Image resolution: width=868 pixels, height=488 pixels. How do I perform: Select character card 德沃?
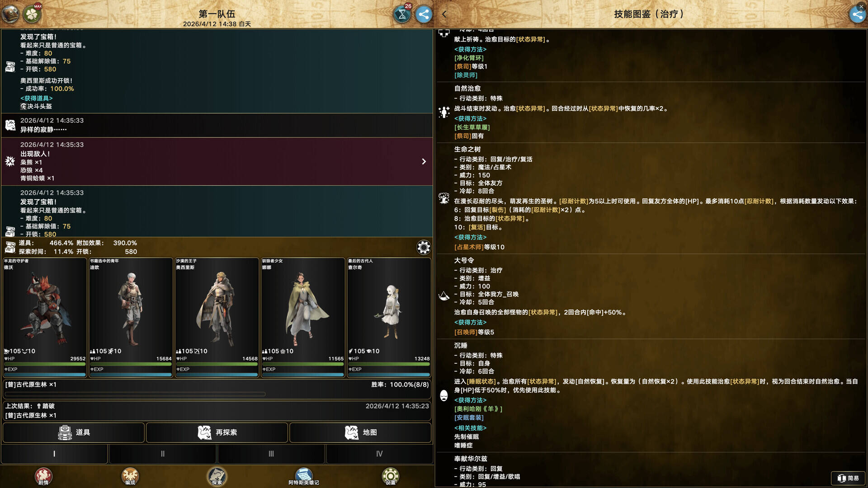[x=45, y=317]
